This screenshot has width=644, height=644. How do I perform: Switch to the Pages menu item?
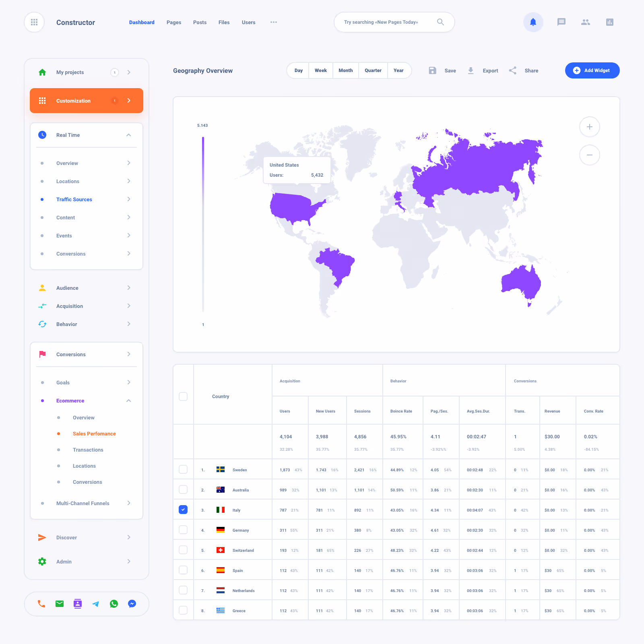click(x=173, y=22)
